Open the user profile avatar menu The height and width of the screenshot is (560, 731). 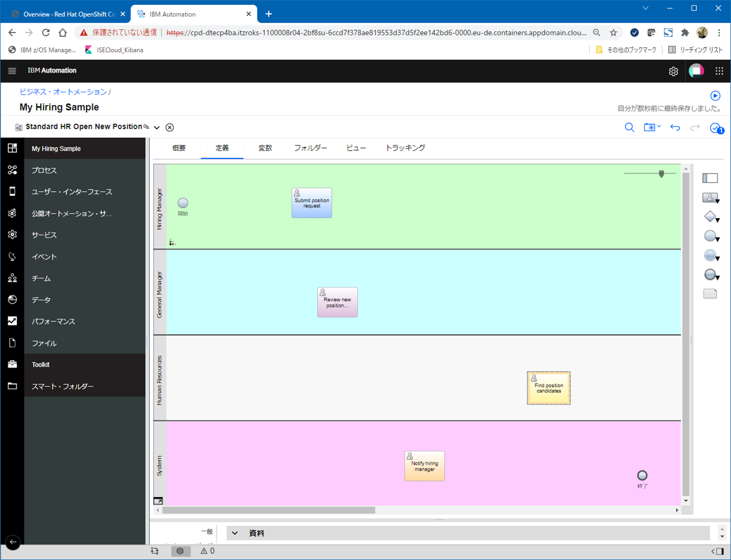[x=696, y=70]
